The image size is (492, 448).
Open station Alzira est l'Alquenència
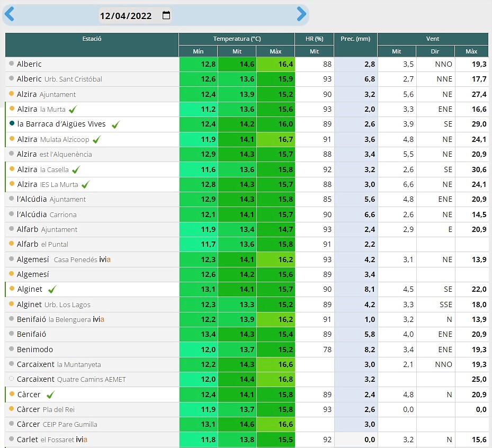[x=54, y=154]
